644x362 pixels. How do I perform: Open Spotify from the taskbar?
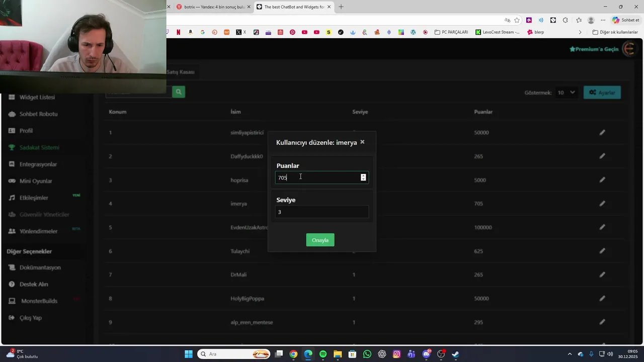[323, 354]
